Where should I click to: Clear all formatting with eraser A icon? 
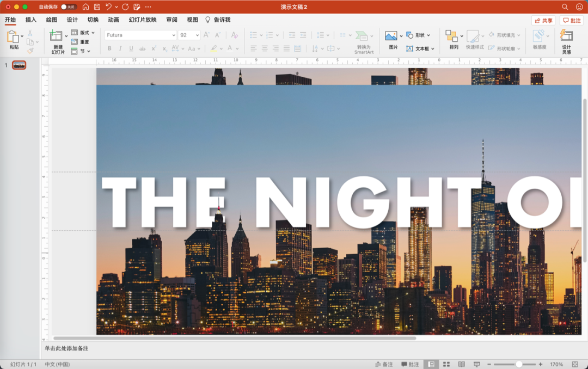point(234,35)
